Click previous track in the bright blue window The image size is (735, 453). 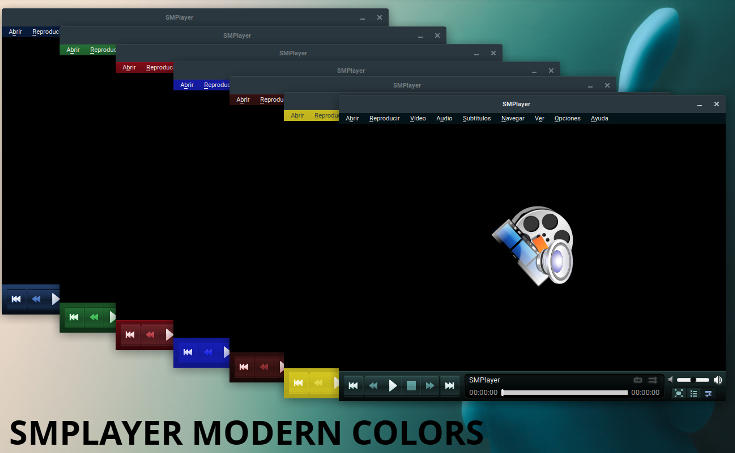click(x=188, y=352)
